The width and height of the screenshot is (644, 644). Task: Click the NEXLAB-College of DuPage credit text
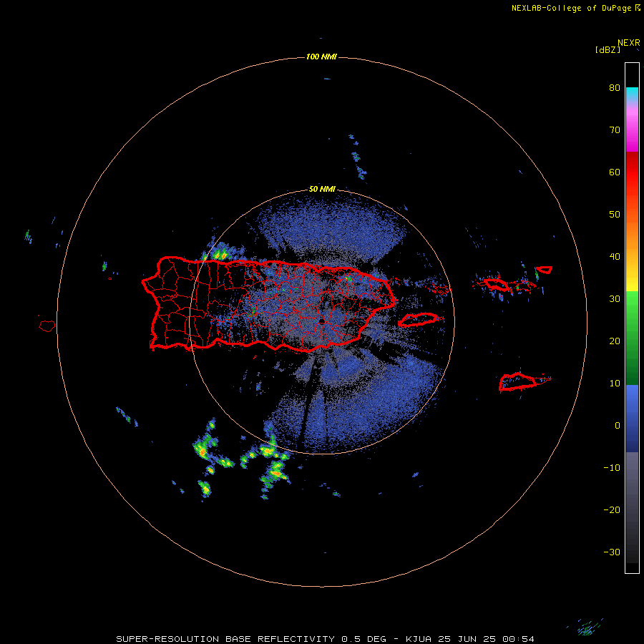point(571,8)
